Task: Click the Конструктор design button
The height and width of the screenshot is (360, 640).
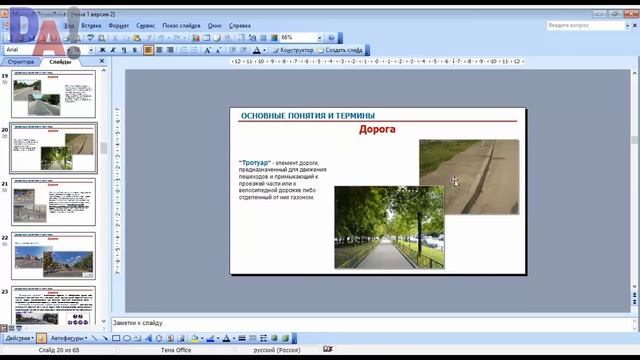Action: (293, 50)
